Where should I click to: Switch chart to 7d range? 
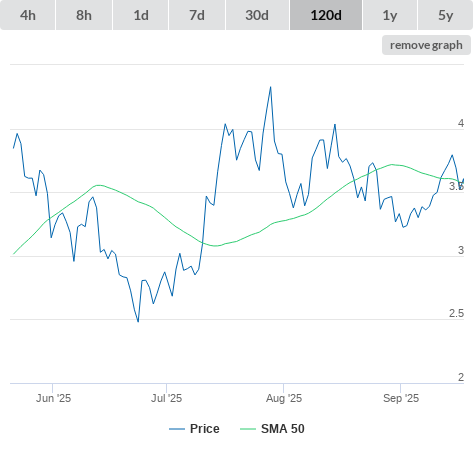[x=197, y=15]
